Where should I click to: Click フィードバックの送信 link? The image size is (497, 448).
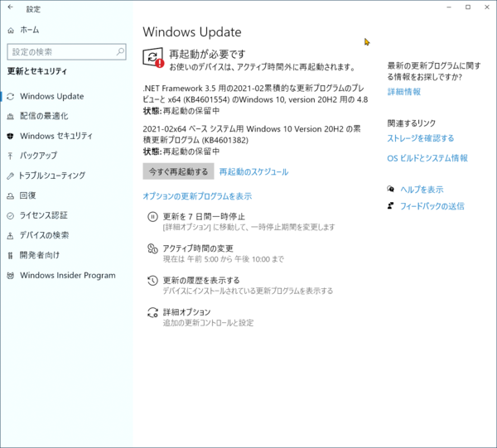(432, 206)
